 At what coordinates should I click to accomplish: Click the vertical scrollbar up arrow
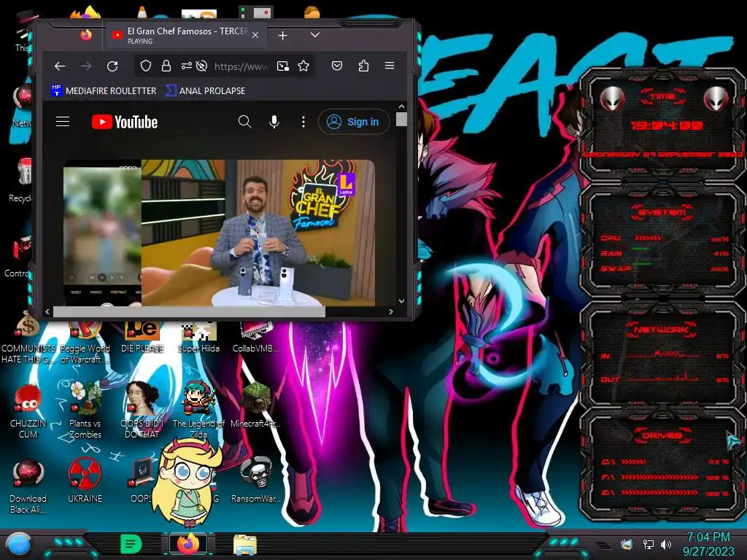[x=401, y=106]
